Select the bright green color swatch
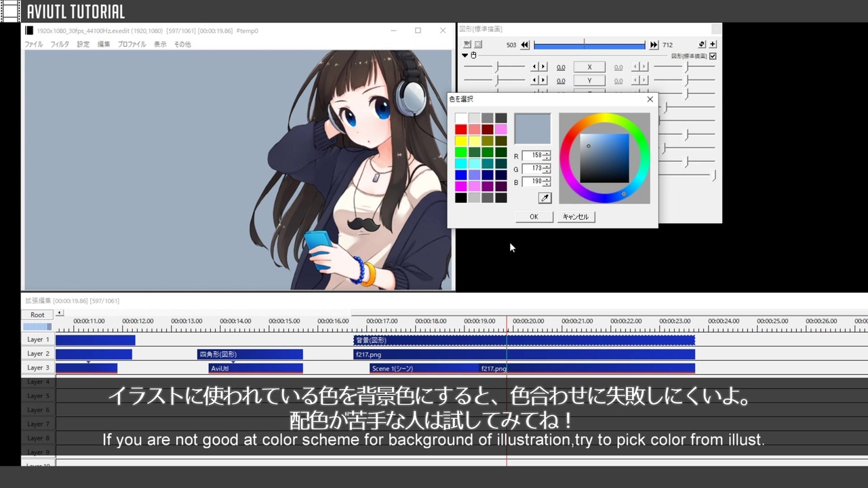 (x=461, y=152)
